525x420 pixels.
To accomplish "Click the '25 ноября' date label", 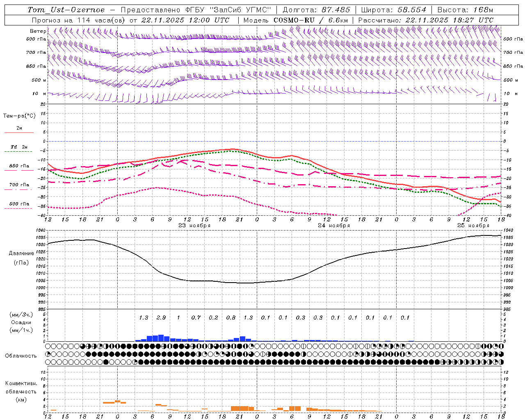I will tap(473, 226).
